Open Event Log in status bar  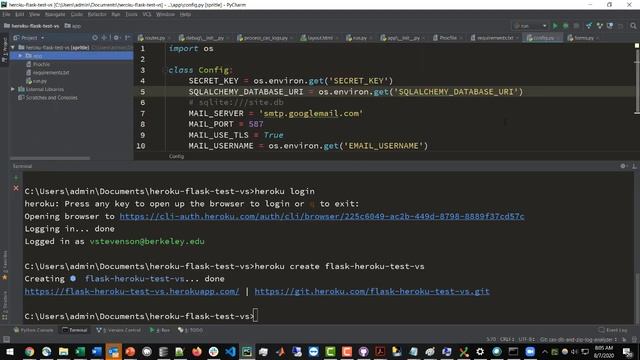(613, 330)
